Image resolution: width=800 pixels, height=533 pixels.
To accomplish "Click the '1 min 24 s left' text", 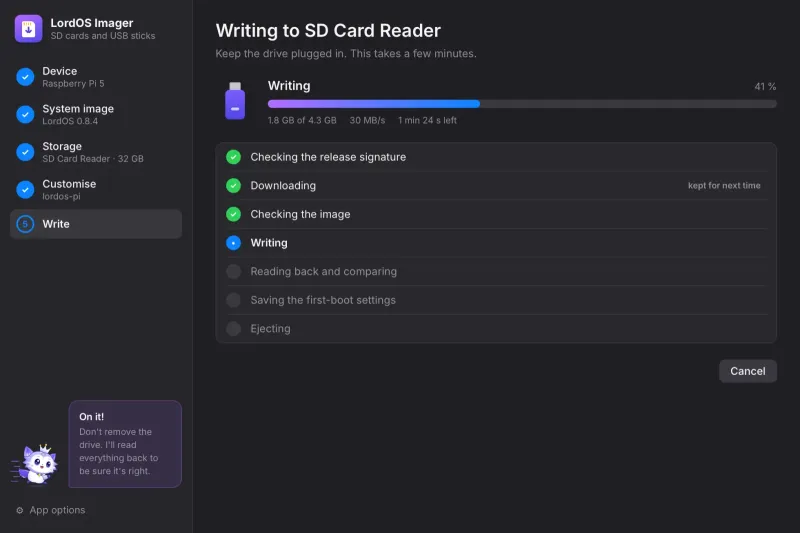I will point(428,120).
